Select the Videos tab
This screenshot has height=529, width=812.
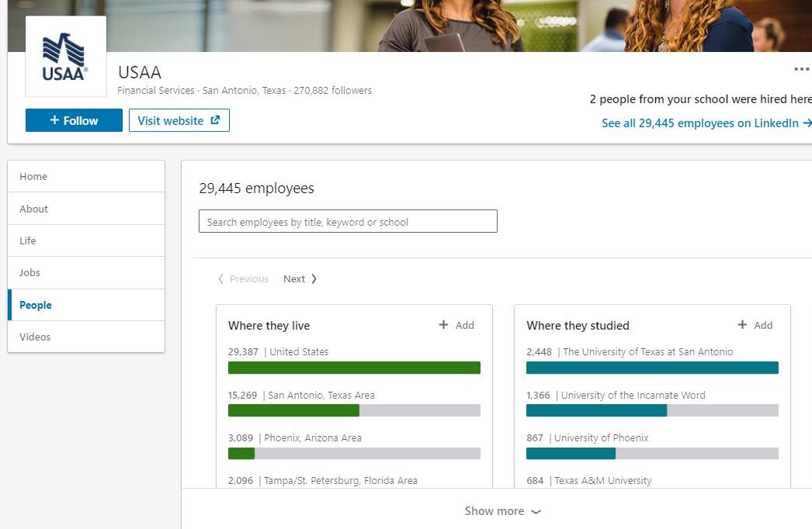coord(86,337)
